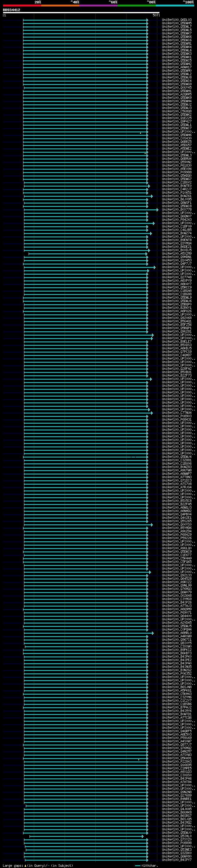
Task: Click hit label UniRef100_Q1E225
Action: tap(177, 118)
